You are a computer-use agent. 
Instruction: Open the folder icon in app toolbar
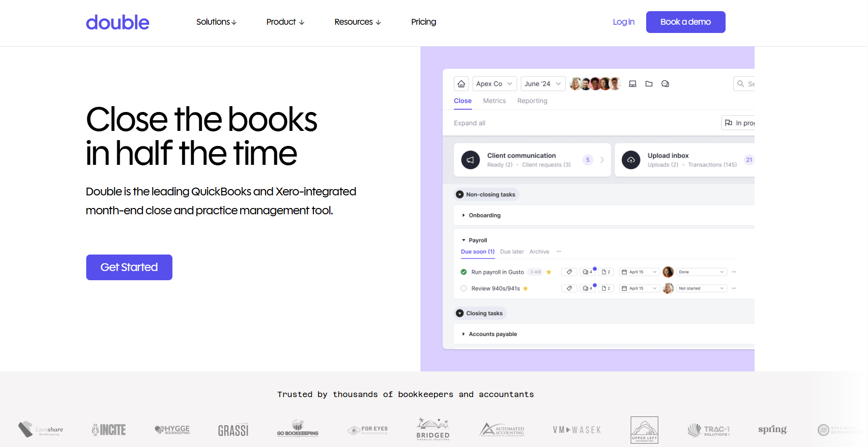(x=649, y=84)
